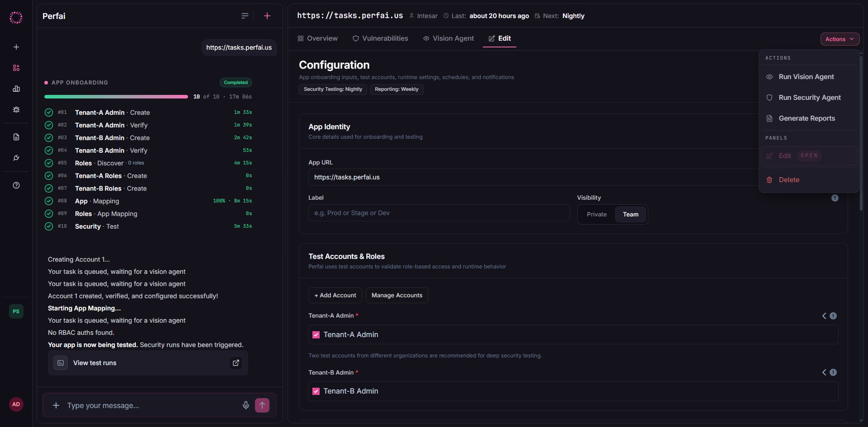The height and width of the screenshot is (427, 868).
Task: Choose Delete from Actions menu
Action: coord(809,180)
